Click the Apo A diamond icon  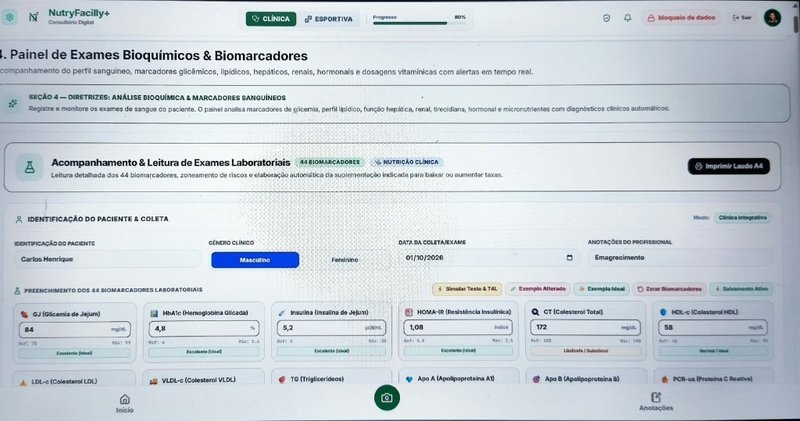(409, 379)
